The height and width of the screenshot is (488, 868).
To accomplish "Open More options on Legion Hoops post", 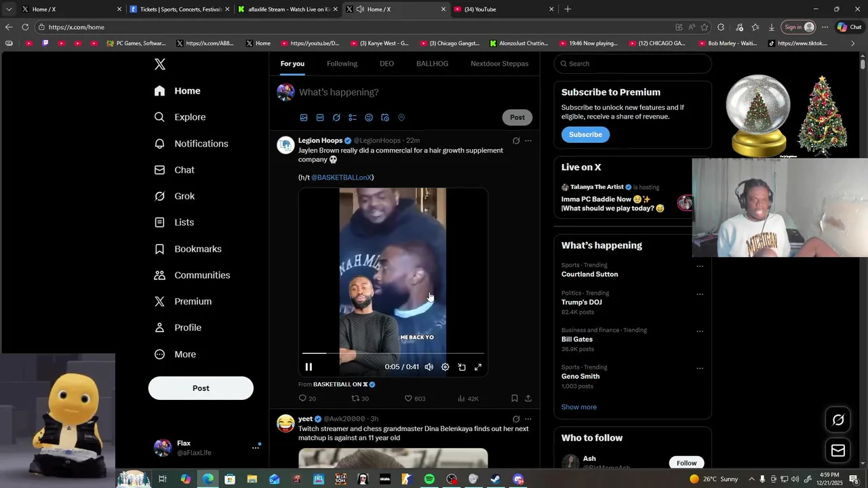I will click(528, 141).
